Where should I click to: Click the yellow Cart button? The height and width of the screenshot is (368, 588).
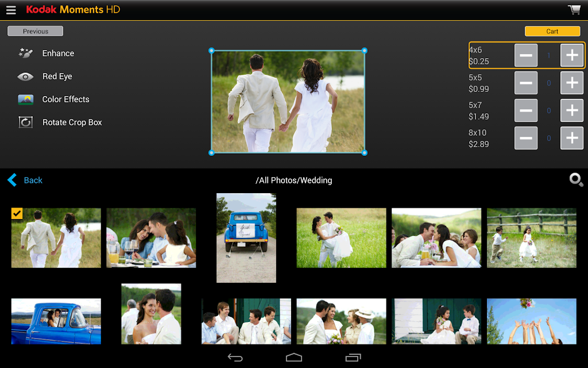(x=552, y=31)
